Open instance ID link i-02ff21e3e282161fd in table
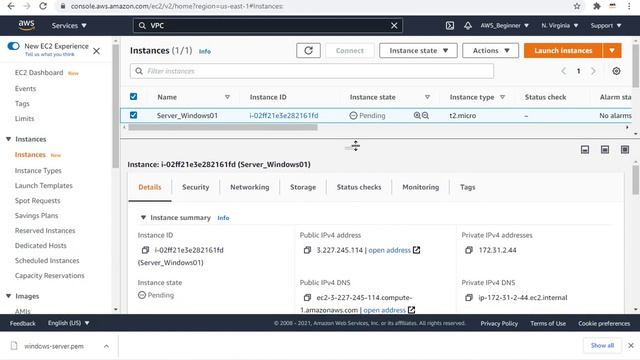 click(284, 116)
